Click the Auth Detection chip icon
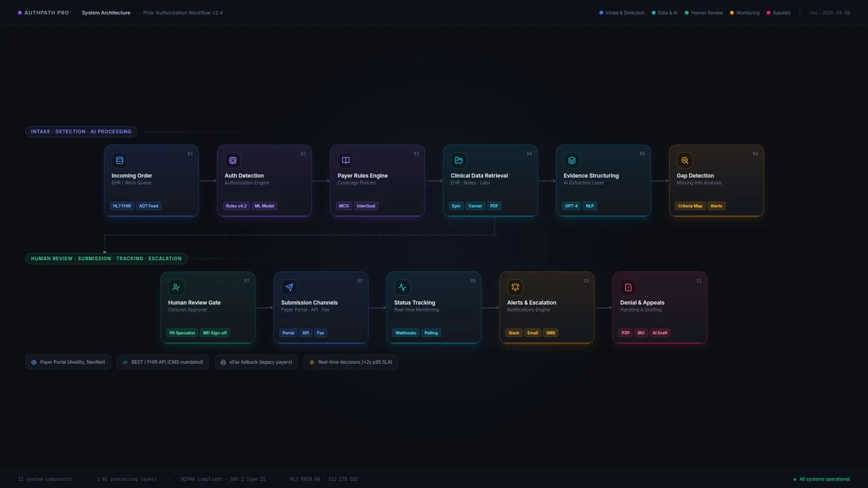Image resolution: width=868 pixels, height=488 pixels. click(x=233, y=160)
